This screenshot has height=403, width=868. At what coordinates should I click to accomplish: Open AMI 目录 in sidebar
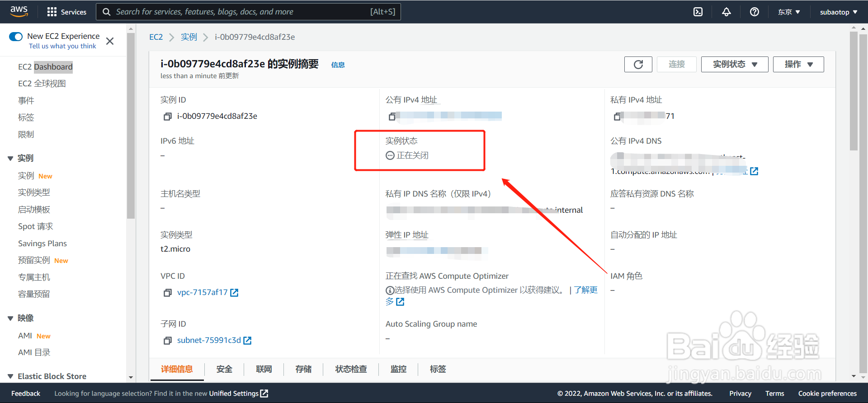pos(34,352)
